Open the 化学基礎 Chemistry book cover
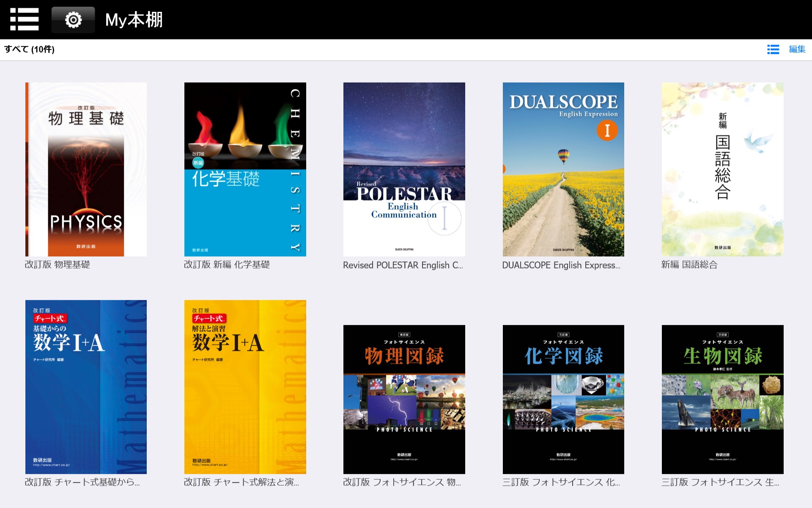 pos(245,169)
